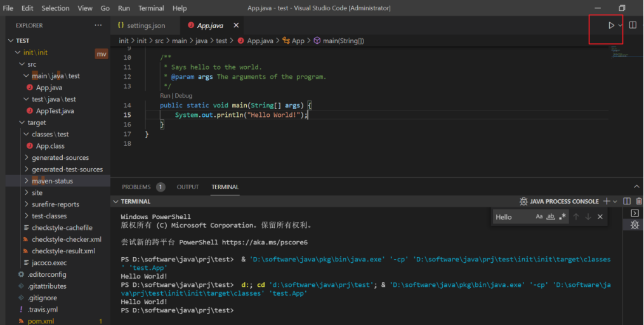Click the App class breadcrumb
Viewport: 644px width, 325px height.
pos(298,41)
